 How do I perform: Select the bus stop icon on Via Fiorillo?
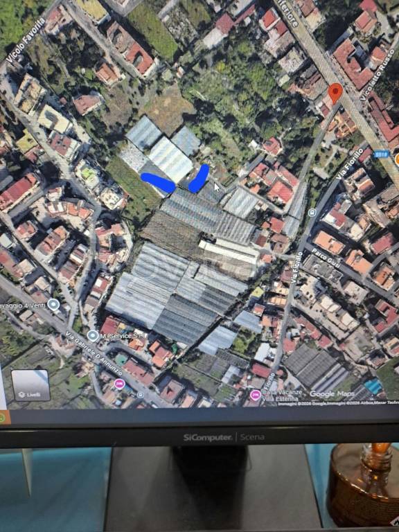[x=312, y=213]
